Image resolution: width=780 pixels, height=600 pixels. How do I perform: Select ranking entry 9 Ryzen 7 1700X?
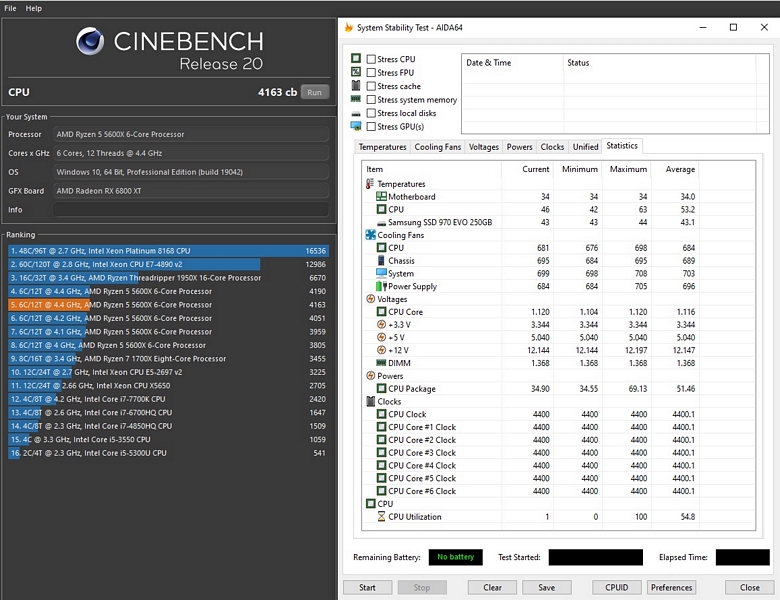(168, 358)
